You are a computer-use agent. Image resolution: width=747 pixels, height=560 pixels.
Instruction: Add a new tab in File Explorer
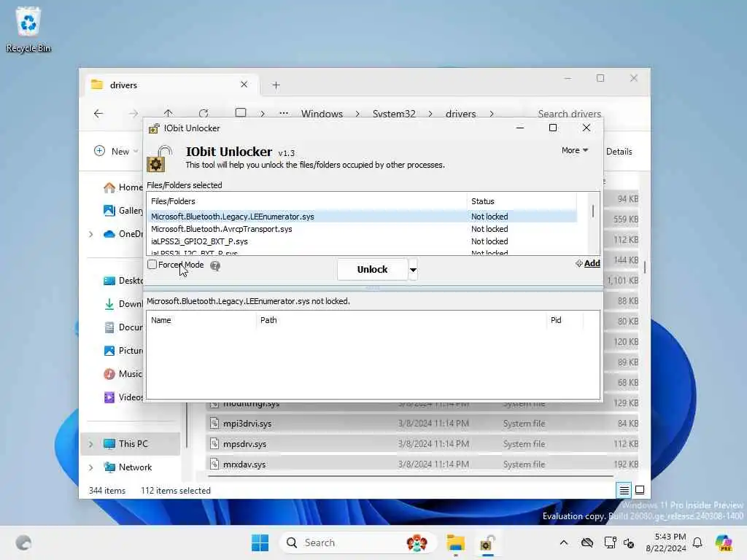(276, 85)
